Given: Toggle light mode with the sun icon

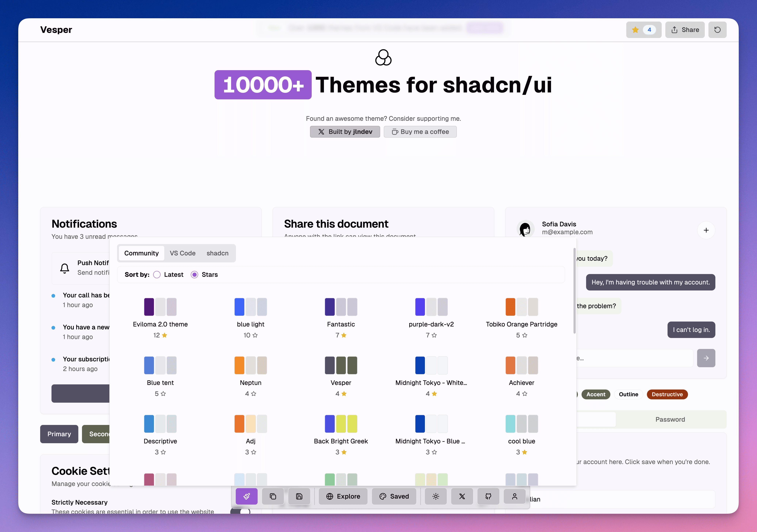Looking at the screenshot, I should pos(435,496).
